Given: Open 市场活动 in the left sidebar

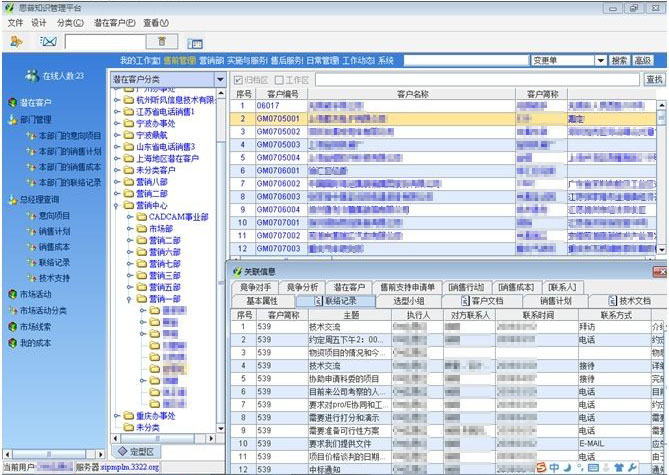Looking at the screenshot, I should (x=35, y=294).
